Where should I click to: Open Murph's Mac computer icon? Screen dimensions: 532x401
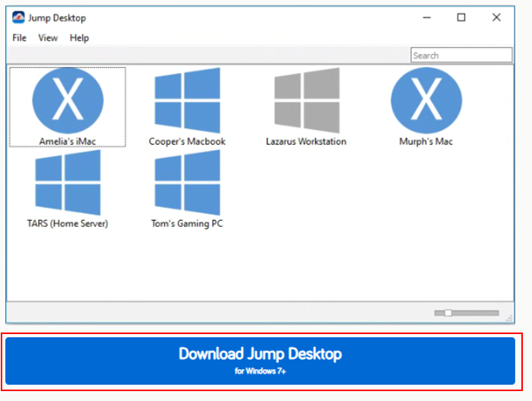coord(426,100)
